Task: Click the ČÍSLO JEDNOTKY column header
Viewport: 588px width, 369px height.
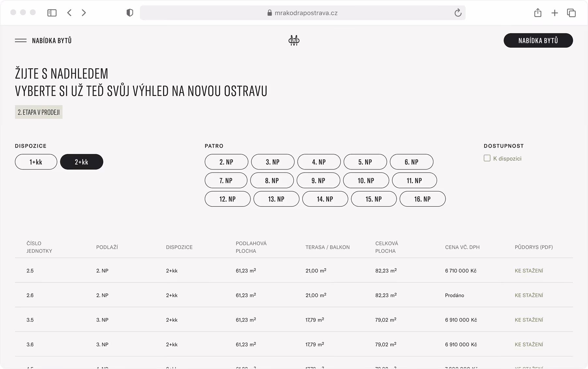Action: (39, 247)
